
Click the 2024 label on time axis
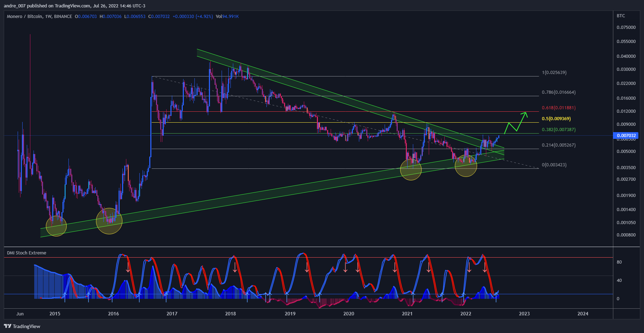click(583, 314)
